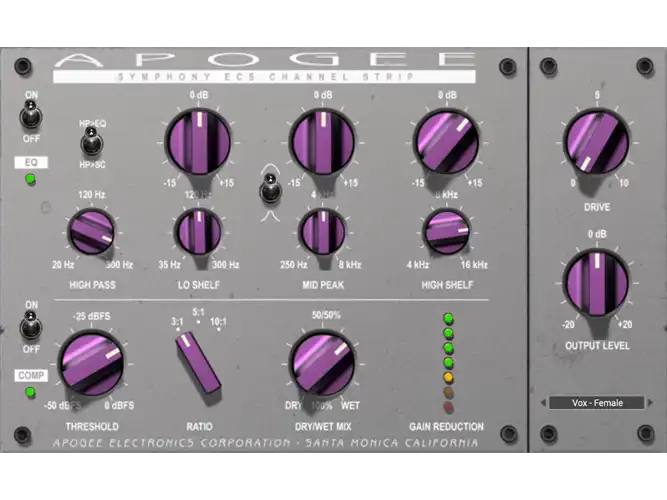Click the Mid Peak gain knob
The height and width of the screenshot is (500, 667).
tap(322, 142)
